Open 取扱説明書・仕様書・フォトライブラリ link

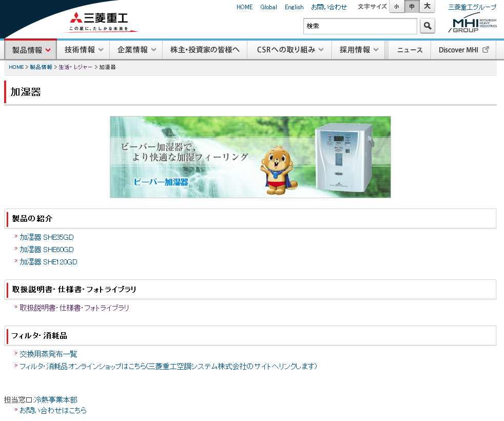(74, 308)
